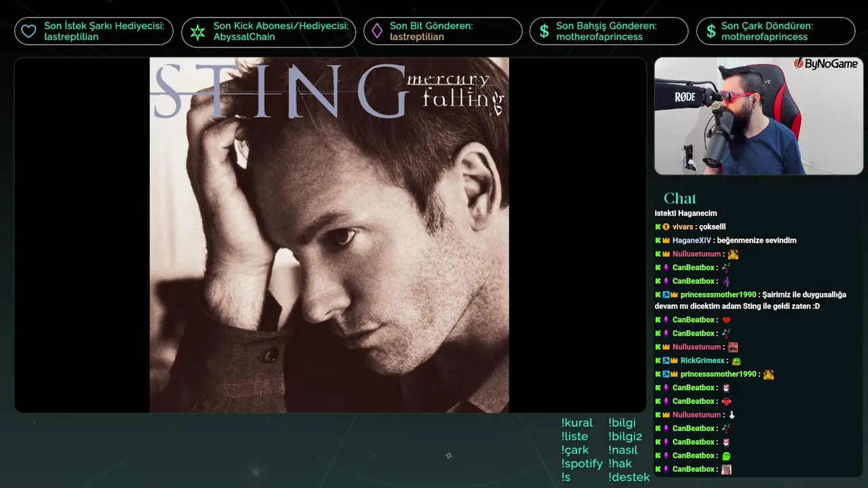The image size is (868, 488).
Task: Click the !destek command text
Action: point(629,477)
